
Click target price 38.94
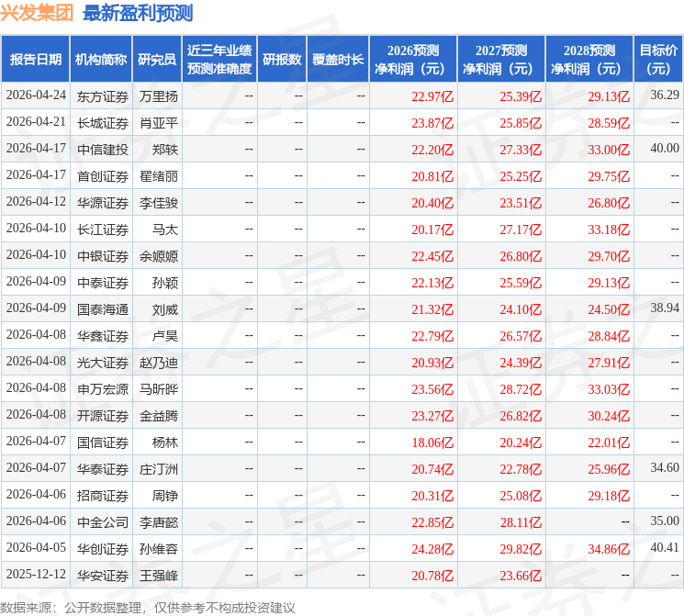click(665, 308)
